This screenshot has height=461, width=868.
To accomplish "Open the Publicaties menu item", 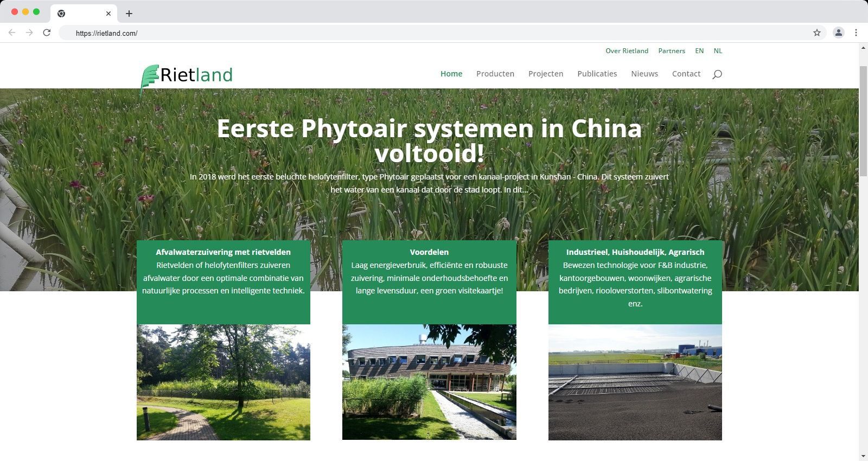I will pos(597,74).
